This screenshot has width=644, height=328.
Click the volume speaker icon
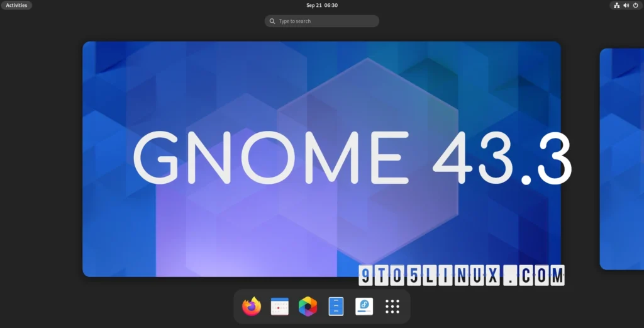tap(626, 5)
